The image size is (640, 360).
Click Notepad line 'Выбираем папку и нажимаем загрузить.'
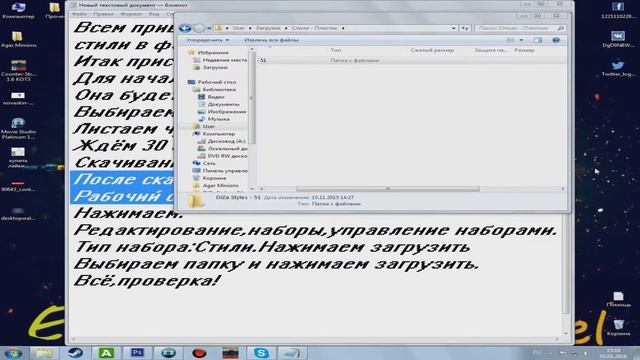[276, 264]
